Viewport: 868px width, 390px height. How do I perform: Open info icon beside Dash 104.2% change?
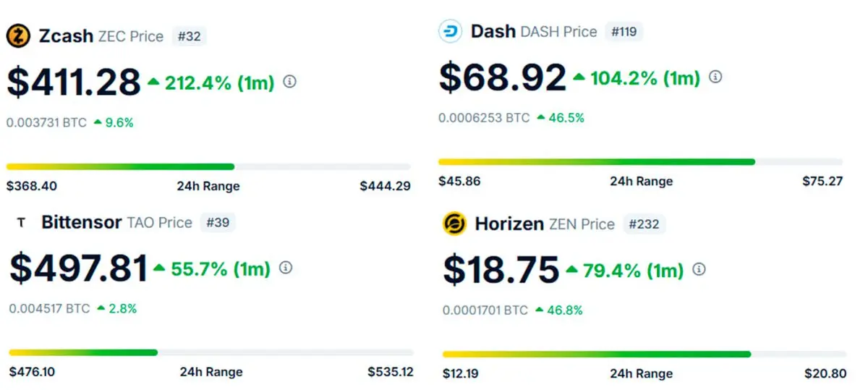[x=715, y=77]
